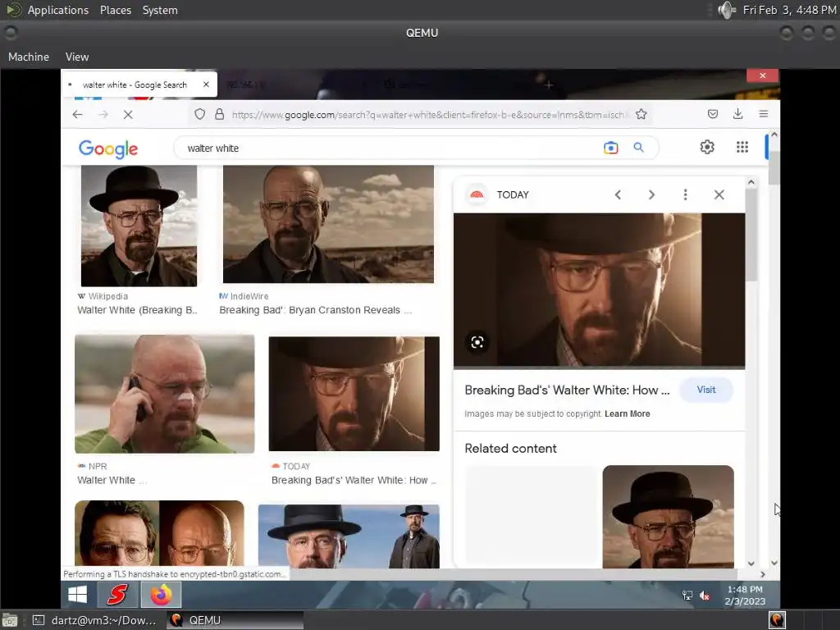Open the tracking protection shield icon
Image resolution: width=840 pixels, height=630 pixels.
coord(200,114)
